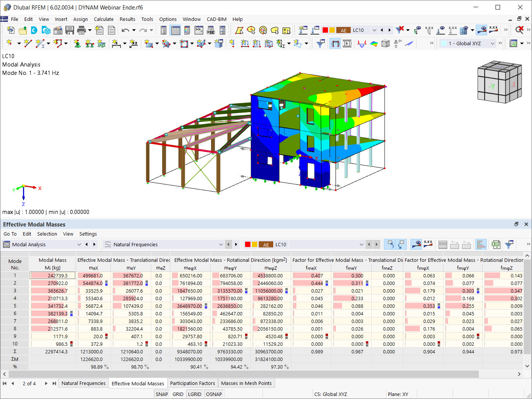Switch to the Participation Factors tab
This screenshot has width=532, height=399.
pyautogui.click(x=192, y=383)
